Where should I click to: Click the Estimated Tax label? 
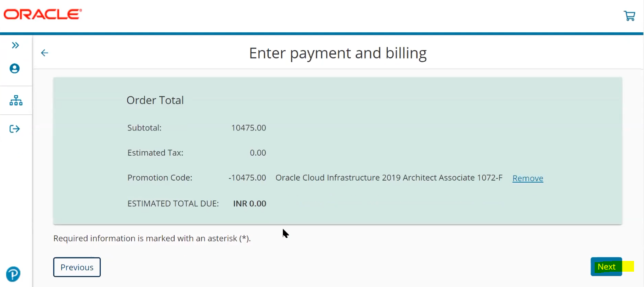tap(155, 152)
